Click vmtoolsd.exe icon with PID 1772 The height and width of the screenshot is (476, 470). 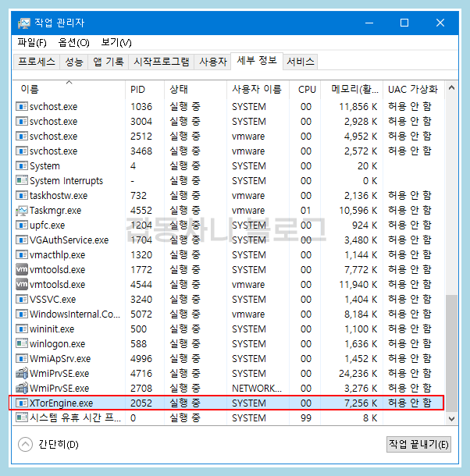click(x=22, y=269)
